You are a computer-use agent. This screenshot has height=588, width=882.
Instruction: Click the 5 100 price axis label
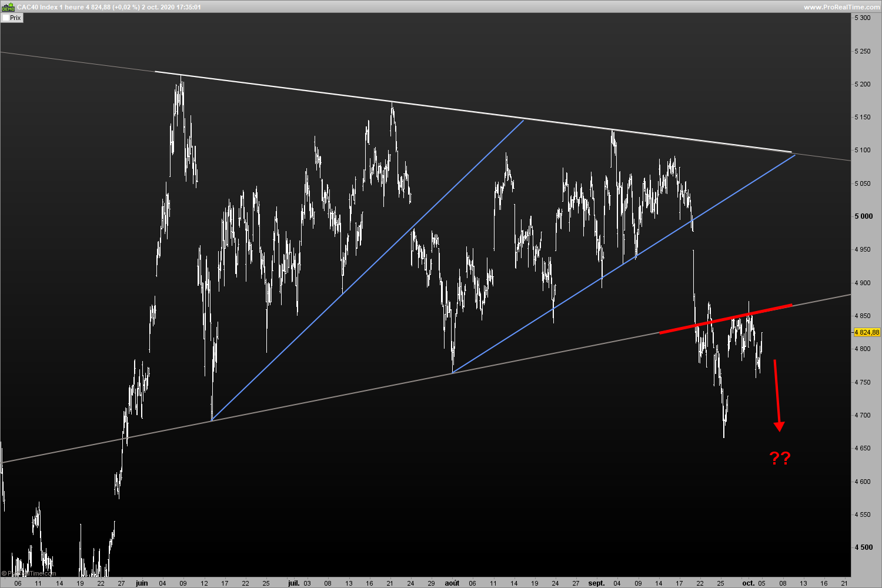point(863,151)
